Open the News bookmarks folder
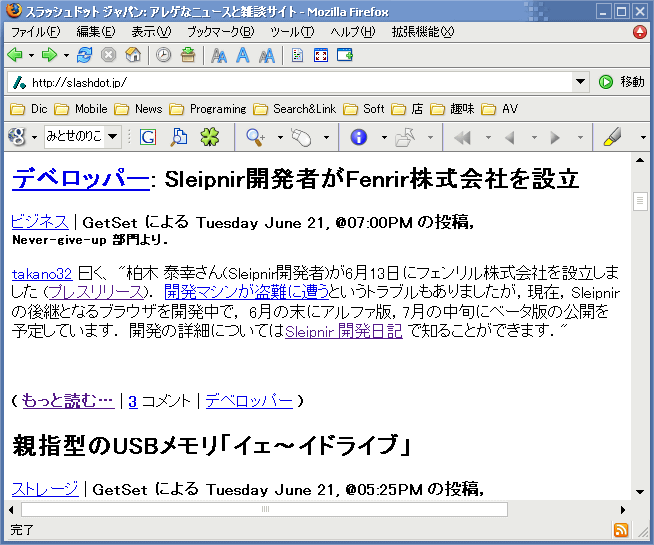The width and height of the screenshot is (654, 545). pyautogui.click(x=138, y=109)
